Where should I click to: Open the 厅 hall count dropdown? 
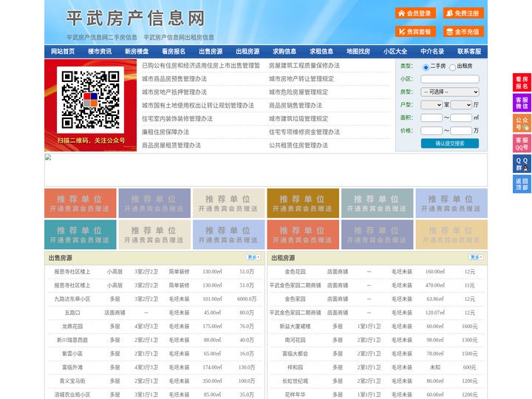[x=461, y=105]
